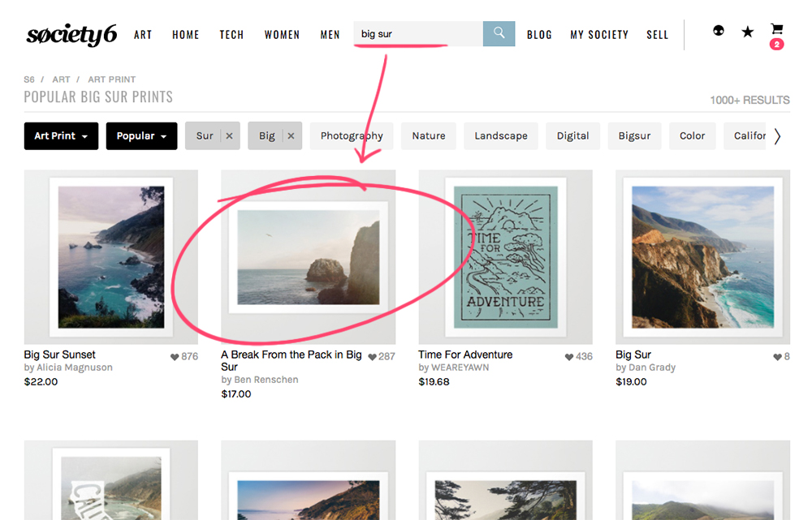Remove the 'Big' filter chip
Image resolution: width=812 pixels, height=520 pixels.
click(x=290, y=135)
